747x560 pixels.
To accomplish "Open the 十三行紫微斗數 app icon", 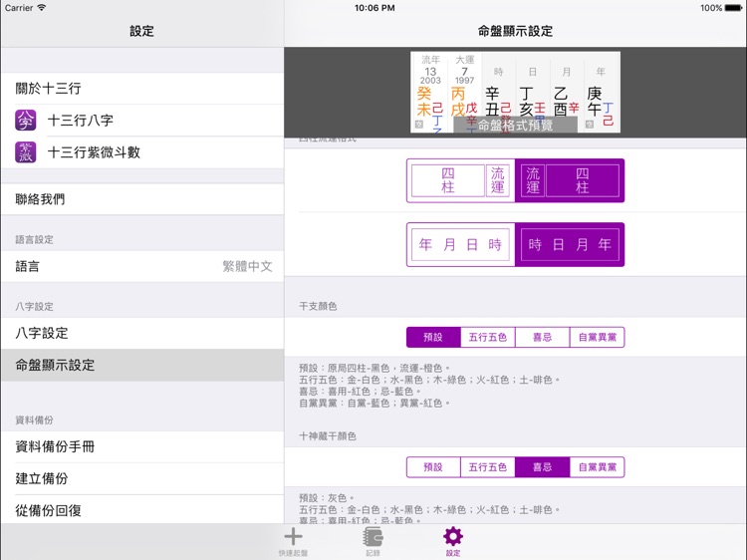I will pos(25,152).
